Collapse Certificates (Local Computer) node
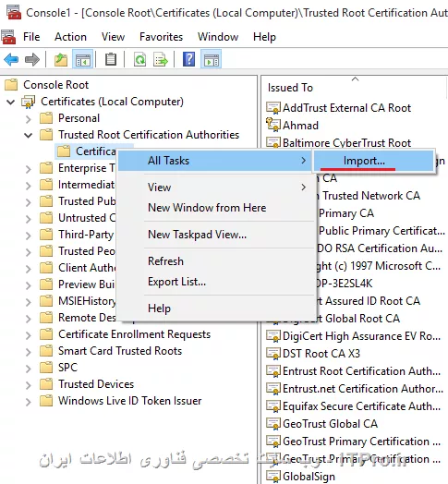Image resolution: width=448 pixels, height=484 pixels. pos(11,102)
